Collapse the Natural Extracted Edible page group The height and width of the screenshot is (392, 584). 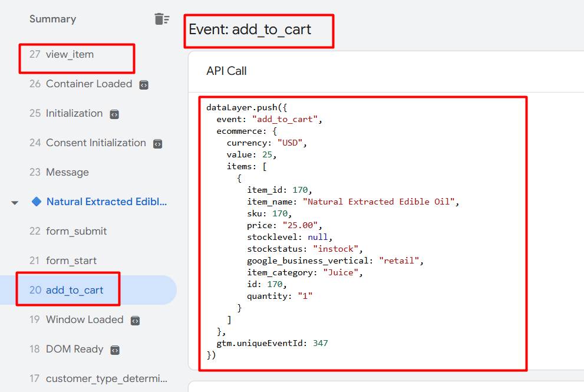click(15, 203)
